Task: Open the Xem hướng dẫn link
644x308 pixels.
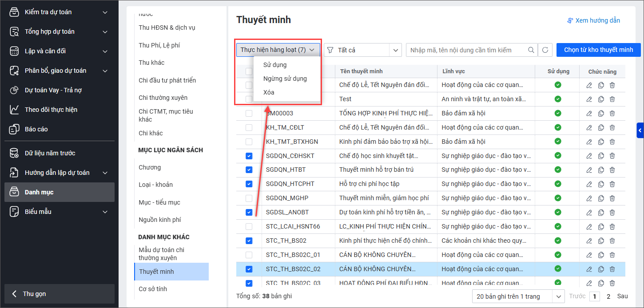Action: tap(593, 20)
